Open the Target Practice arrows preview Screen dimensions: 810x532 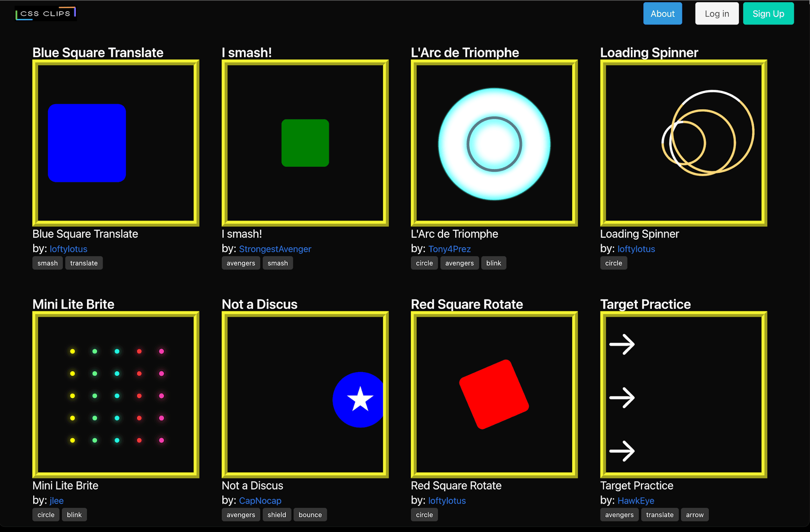coord(684,395)
